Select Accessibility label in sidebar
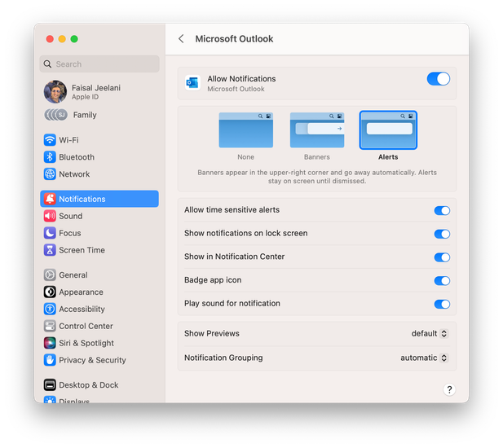This screenshot has height=448, width=503. coord(82,309)
